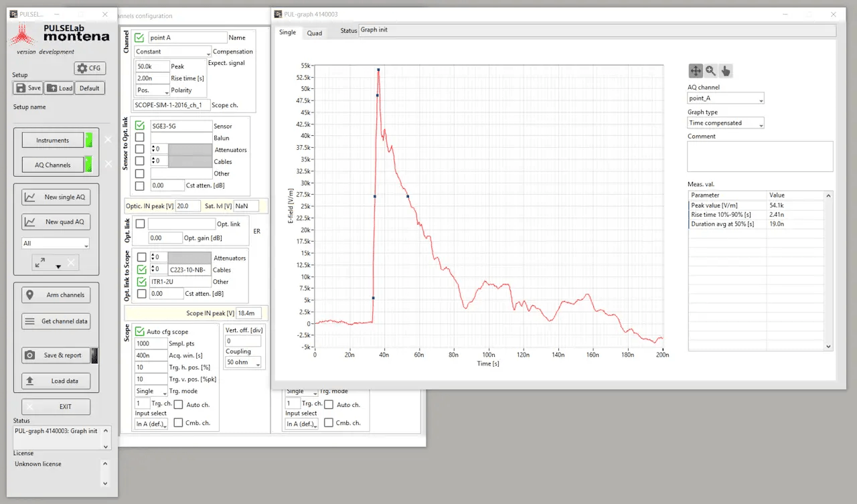Enable the Cmb. ch. checkbox in first channel
Viewport: 857px width, 504px height.
click(179, 422)
